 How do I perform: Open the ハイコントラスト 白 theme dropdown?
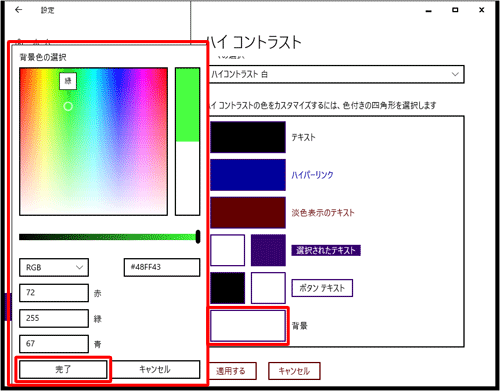pyautogui.click(x=337, y=74)
